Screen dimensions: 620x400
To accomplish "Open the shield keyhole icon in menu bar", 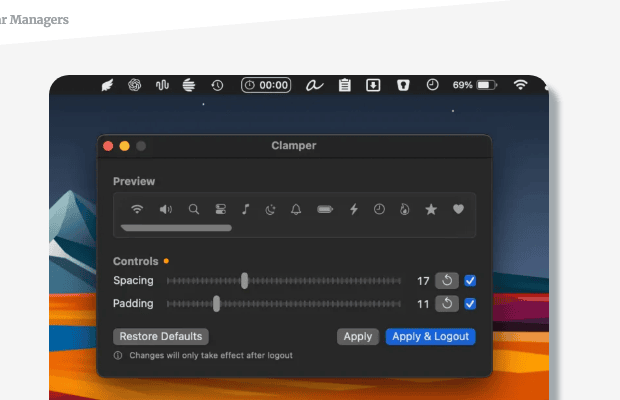I will [403, 85].
